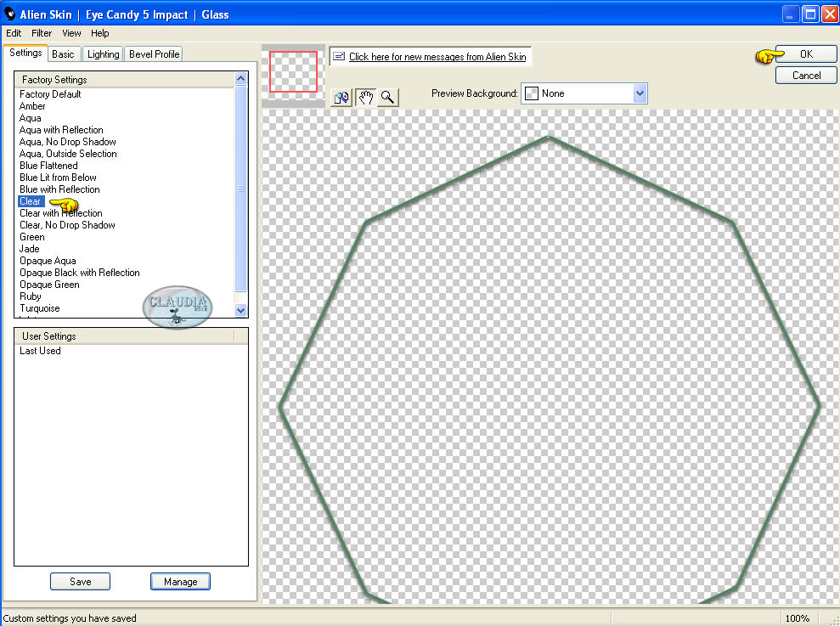This screenshot has height=626, width=840.
Task: Switch to the Settings tab
Action: pyautogui.click(x=25, y=53)
